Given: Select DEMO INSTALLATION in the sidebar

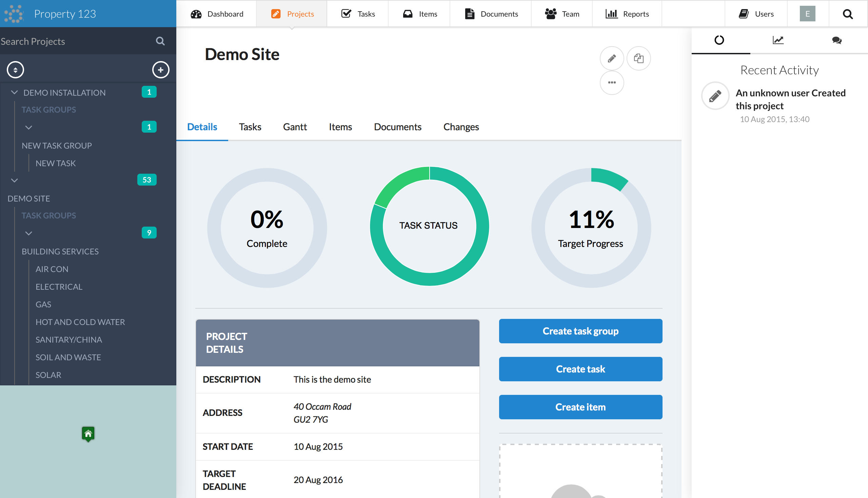Looking at the screenshot, I should (64, 93).
